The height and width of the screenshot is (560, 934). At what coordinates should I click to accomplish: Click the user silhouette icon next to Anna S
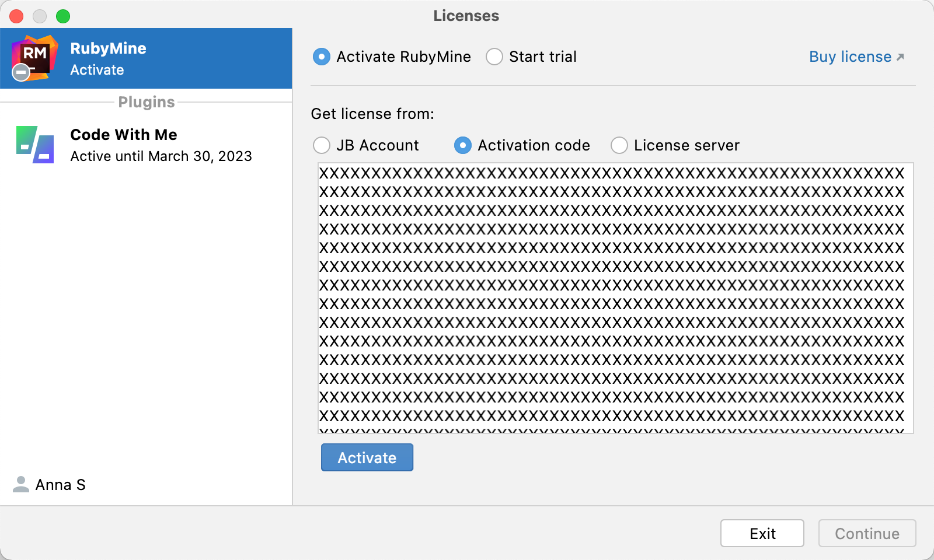(20, 485)
